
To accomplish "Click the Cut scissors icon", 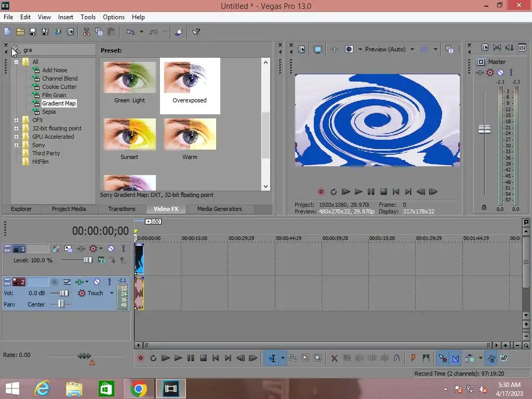I will [x=86, y=32].
